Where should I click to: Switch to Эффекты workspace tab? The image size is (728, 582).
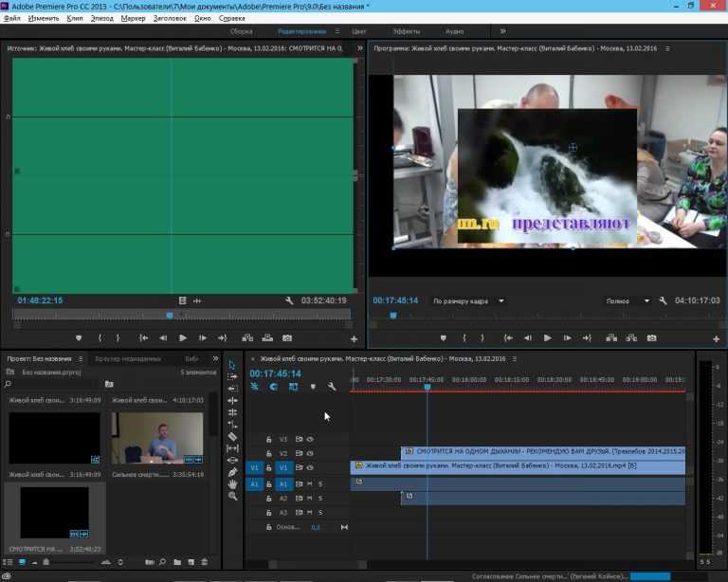pos(407,31)
